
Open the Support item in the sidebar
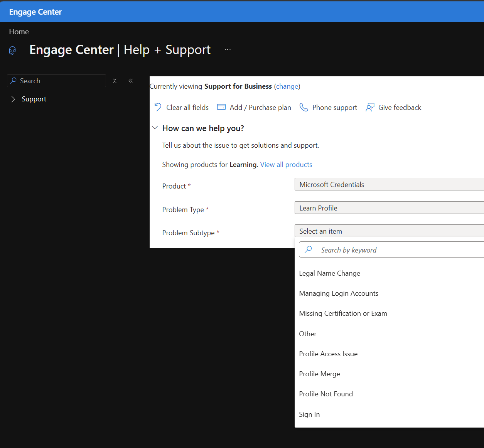pos(34,99)
